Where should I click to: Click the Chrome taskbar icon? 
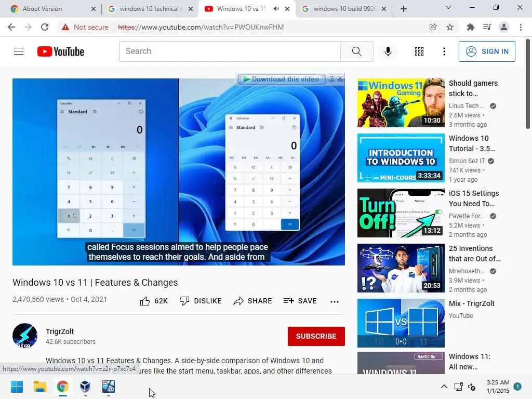click(62, 387)
